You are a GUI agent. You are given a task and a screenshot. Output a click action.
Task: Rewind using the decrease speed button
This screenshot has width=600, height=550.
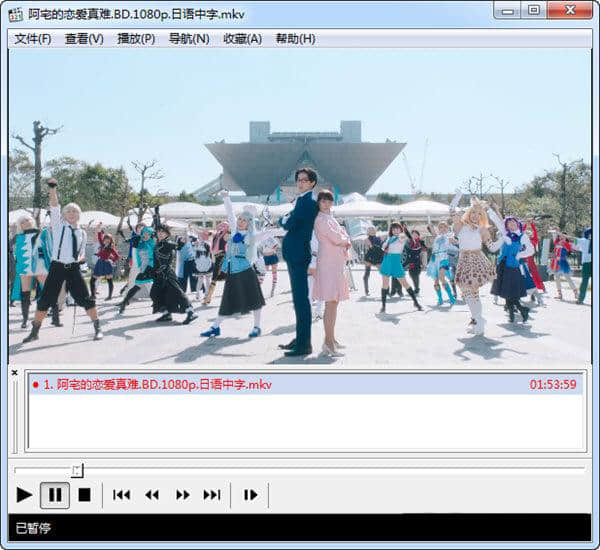(x=152, y=494)
